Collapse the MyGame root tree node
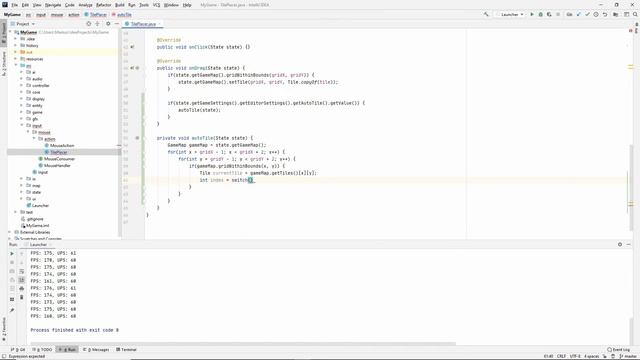The height and width of the screenshot is (360, 640). click(11, 32)
